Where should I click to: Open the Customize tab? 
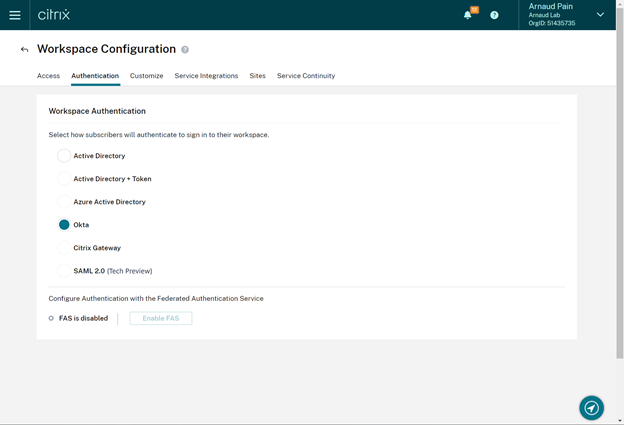pos(146,76)
